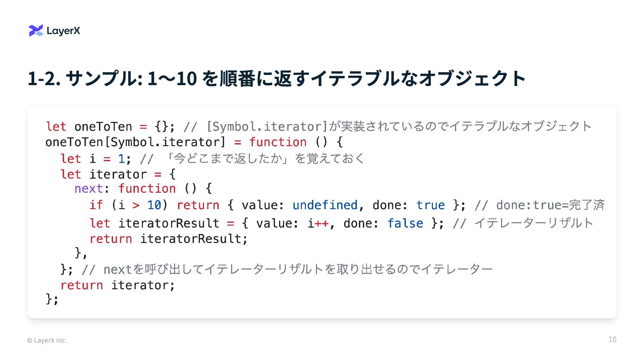
Task: Click the LayerX logo icon
Action: point(36,31)
